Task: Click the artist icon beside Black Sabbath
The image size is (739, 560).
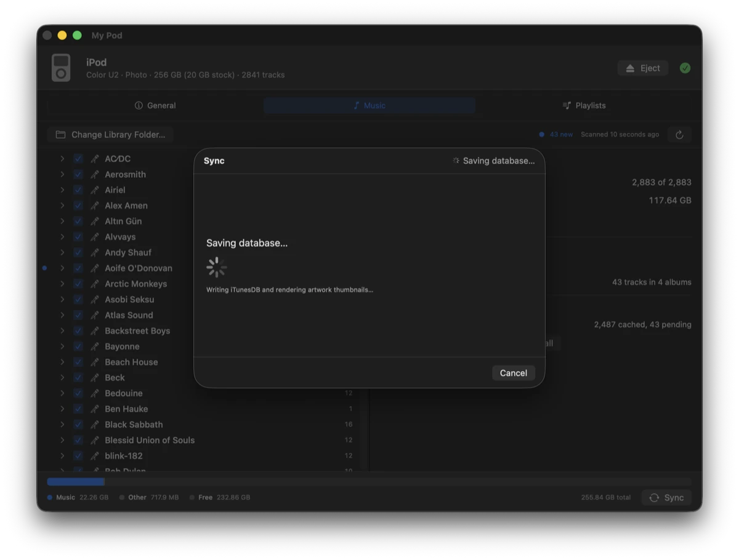Action: [95, 425]
